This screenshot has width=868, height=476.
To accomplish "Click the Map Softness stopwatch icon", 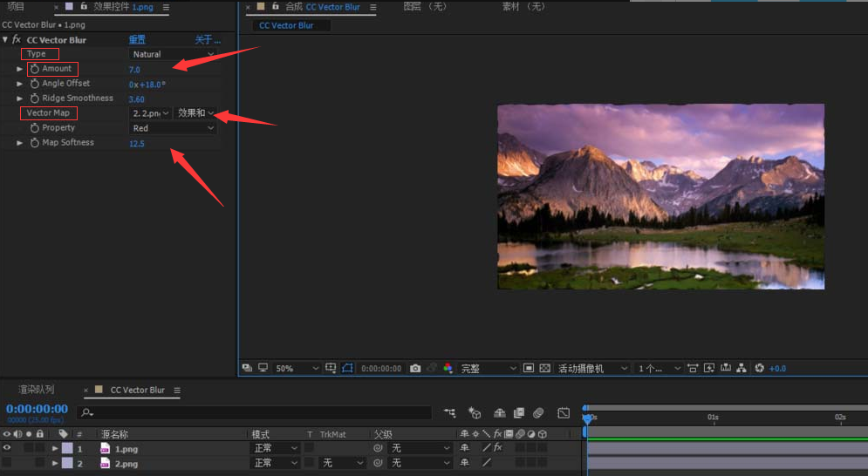I will point(35,143).
